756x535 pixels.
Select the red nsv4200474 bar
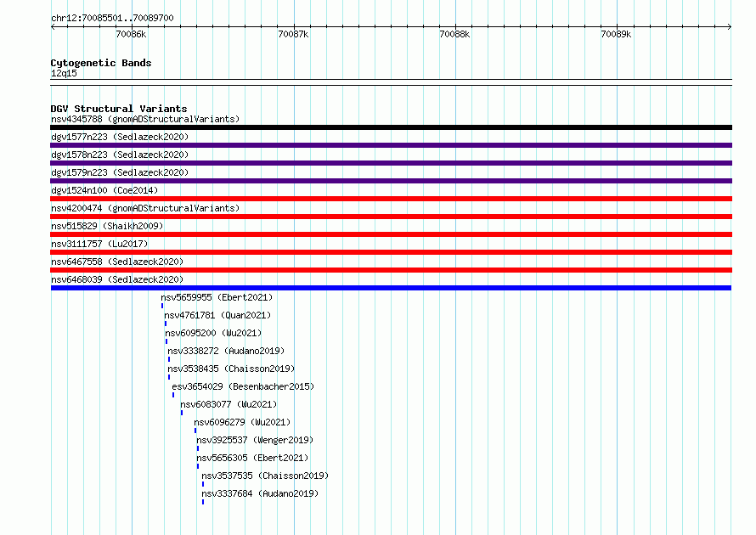391,217
